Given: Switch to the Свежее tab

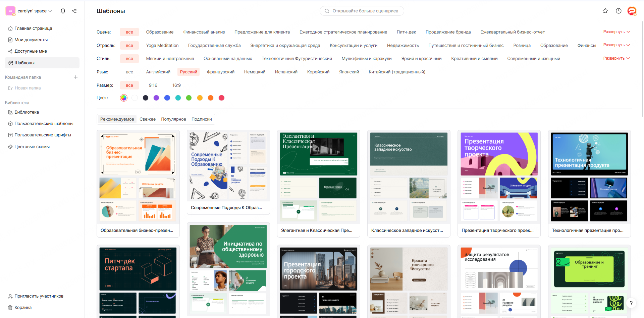Looking at the screenshot, I should 148,119.
